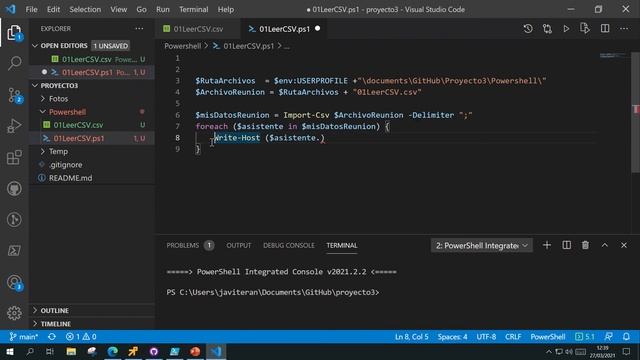
Task: Open the Extensions view
Action: tap(14, 157)
